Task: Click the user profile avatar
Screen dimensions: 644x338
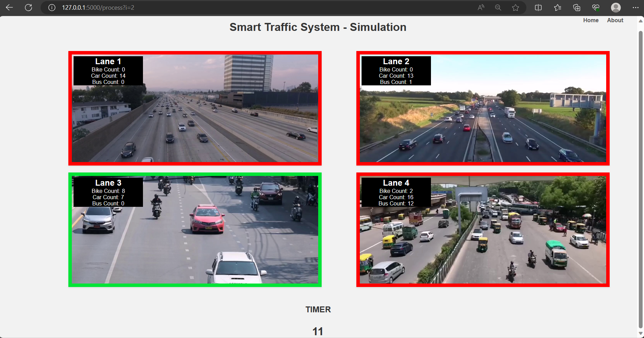Action: tap(616, 8)
